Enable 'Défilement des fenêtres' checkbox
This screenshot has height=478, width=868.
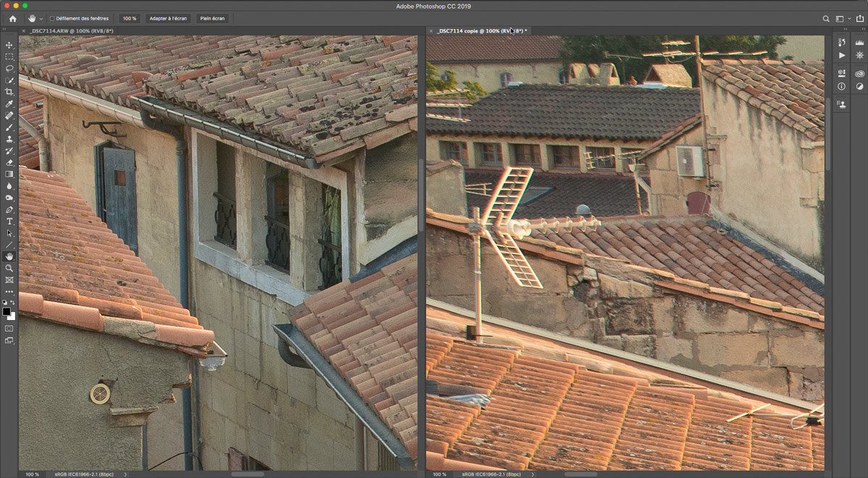pyautogui.click(x=52, y=18)
